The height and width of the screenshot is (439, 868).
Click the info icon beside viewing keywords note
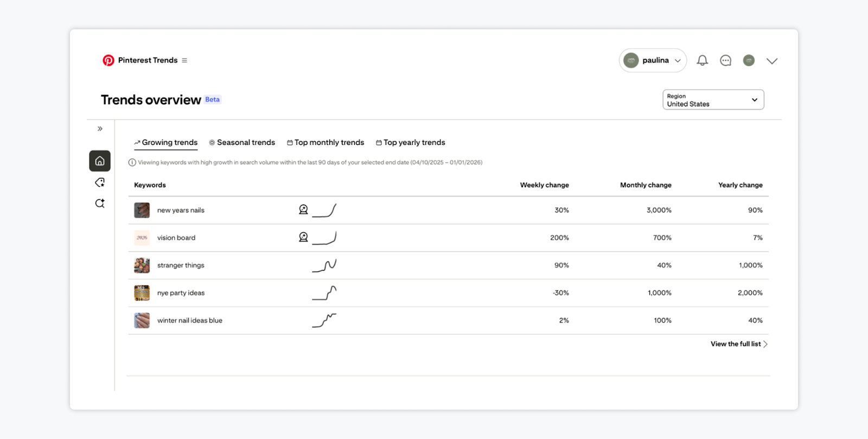click(x=132, y=162)
